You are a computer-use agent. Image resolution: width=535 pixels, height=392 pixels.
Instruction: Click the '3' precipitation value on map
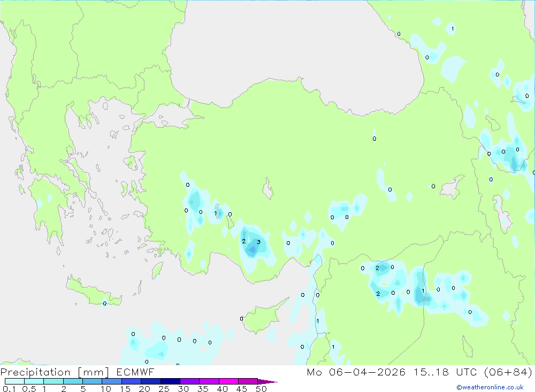(x=258, y=242)
